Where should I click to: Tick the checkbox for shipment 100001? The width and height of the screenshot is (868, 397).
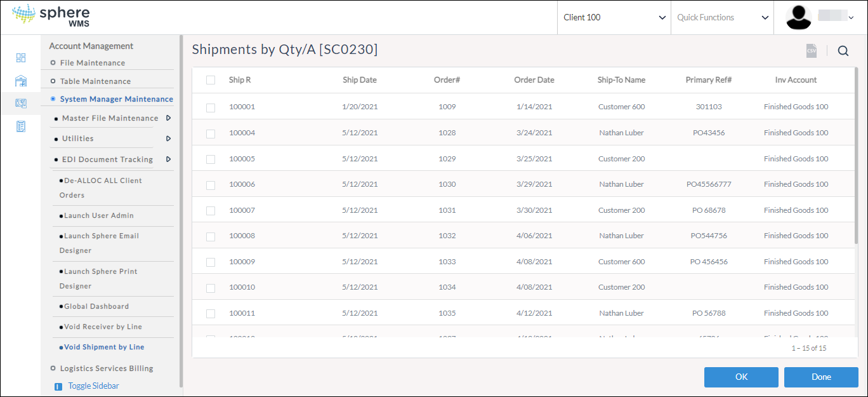tap(211, 107)
